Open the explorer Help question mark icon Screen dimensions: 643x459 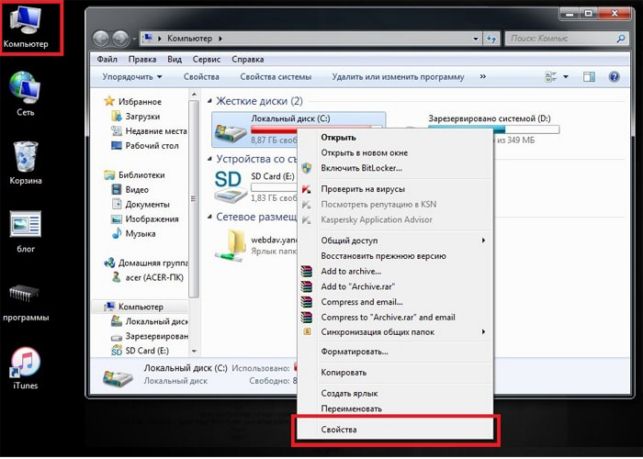(614, 77)
